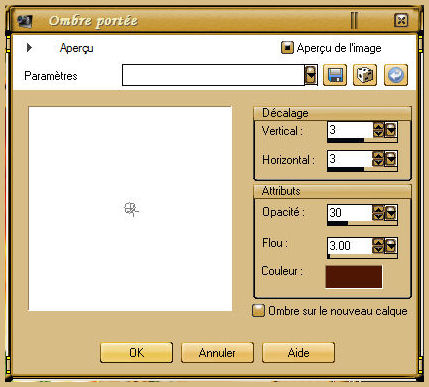The width and height of the screenshot is (429, 387).
Task: Click the Aperçu label
Action: pos(77,48)
